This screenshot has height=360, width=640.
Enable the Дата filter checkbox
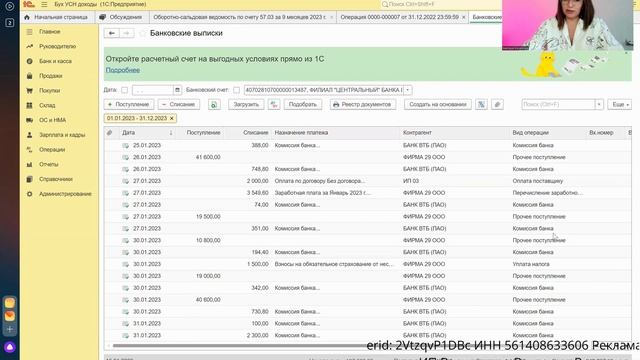pos(124,90)
